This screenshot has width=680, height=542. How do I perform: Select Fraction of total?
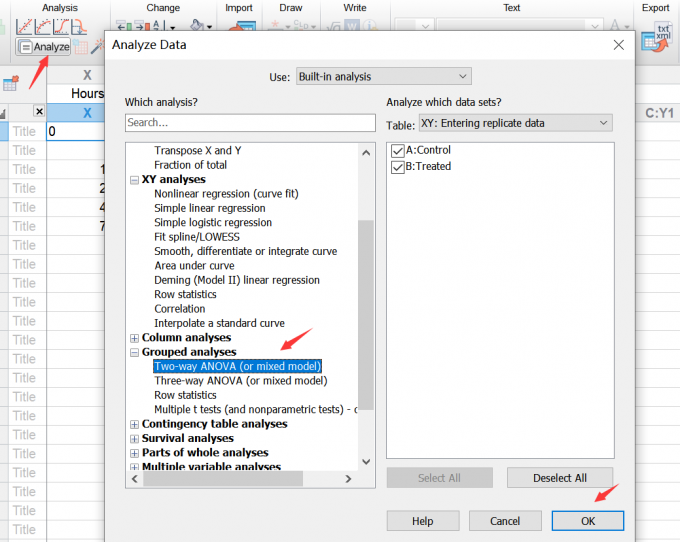(x=190, y=165)
